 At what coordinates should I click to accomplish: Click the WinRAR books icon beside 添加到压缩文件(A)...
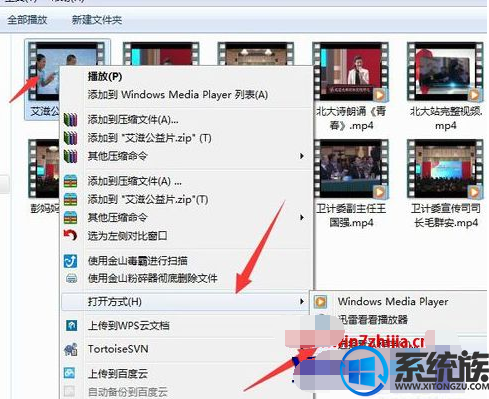click(x=70, y=120)
